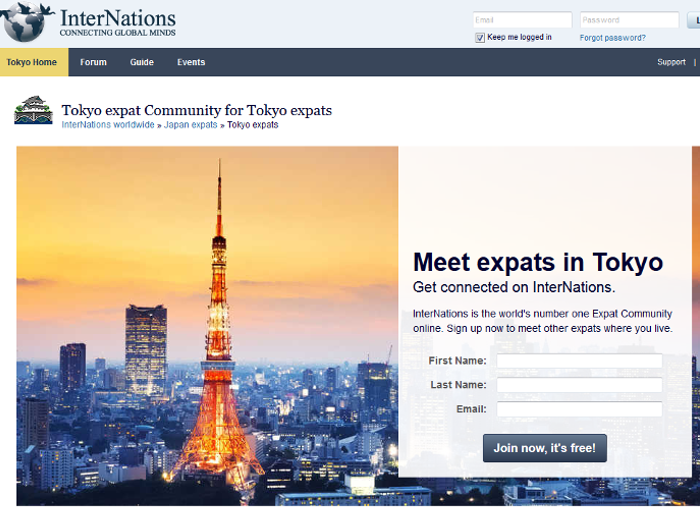Click the Forgot password? link
700x525 pixels.
point(612,38)
